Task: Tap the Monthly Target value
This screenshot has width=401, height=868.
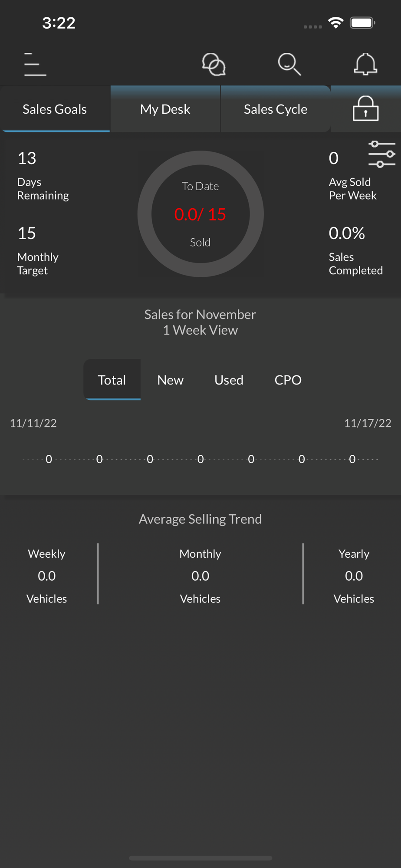Action: pos(27,233)
